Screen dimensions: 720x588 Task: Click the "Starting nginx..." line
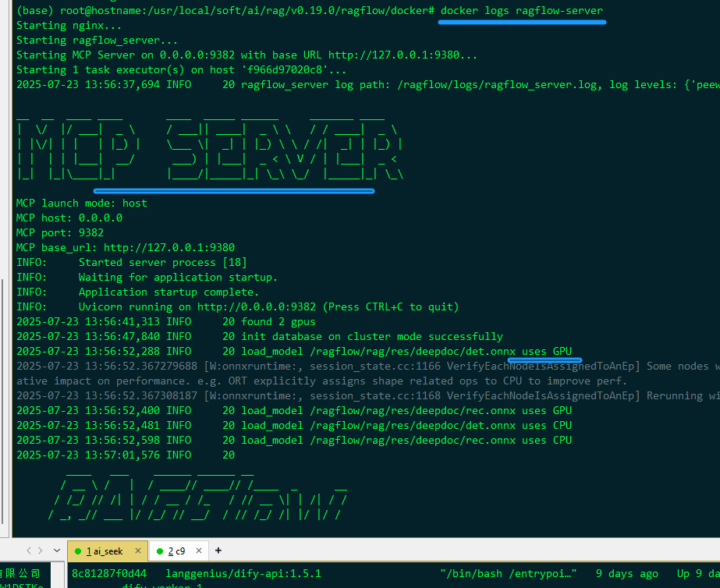click(x=69, y=25)
